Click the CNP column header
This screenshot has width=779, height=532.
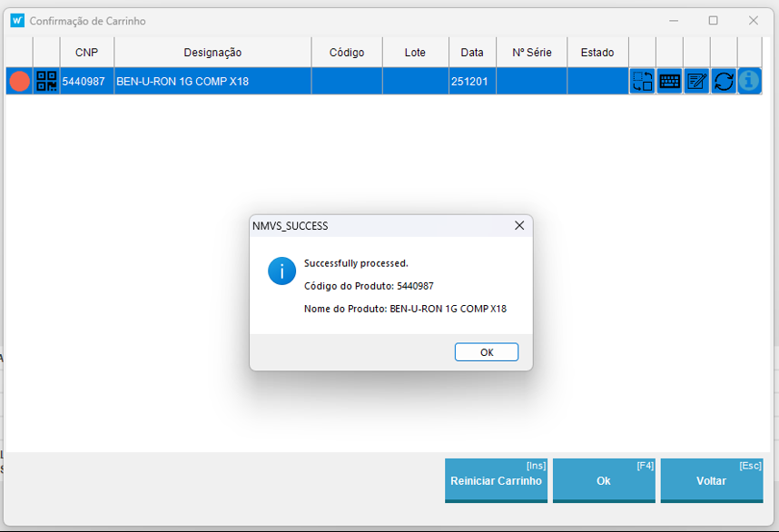[87, 52]
